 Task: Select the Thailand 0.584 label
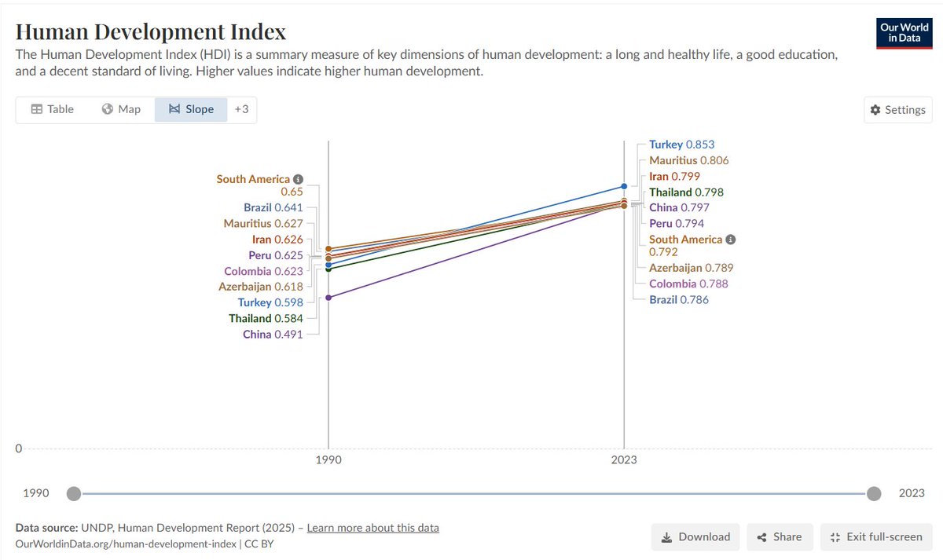point(266,319)
